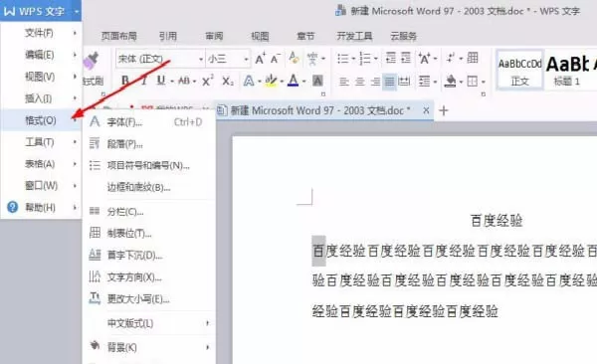This screenshot has height=364, width=597.
Task: Toggle align left
Action: [344, 82]
